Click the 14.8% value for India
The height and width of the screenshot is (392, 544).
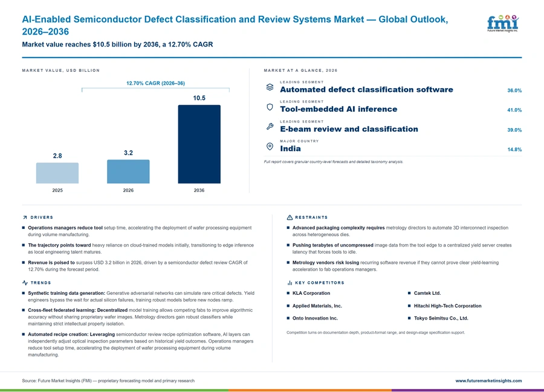coord(514,150)
